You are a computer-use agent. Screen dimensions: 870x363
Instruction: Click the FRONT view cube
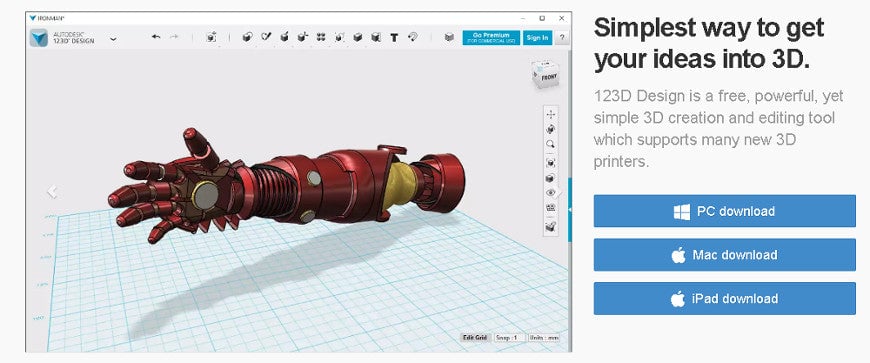coord(545,75)
